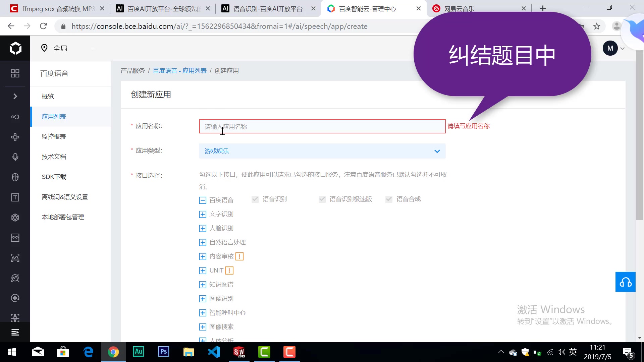Click the UNIT orange warning icon

click(229, 270)
